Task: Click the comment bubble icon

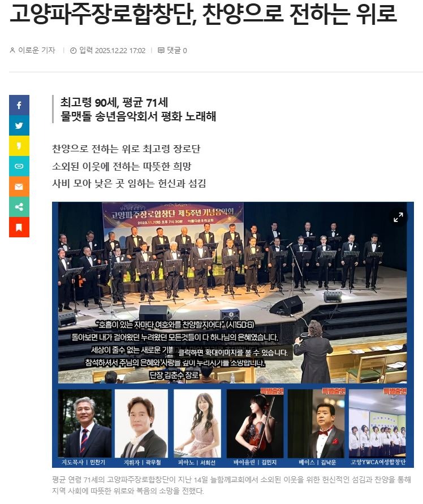Action: click(x=161, y=50)
